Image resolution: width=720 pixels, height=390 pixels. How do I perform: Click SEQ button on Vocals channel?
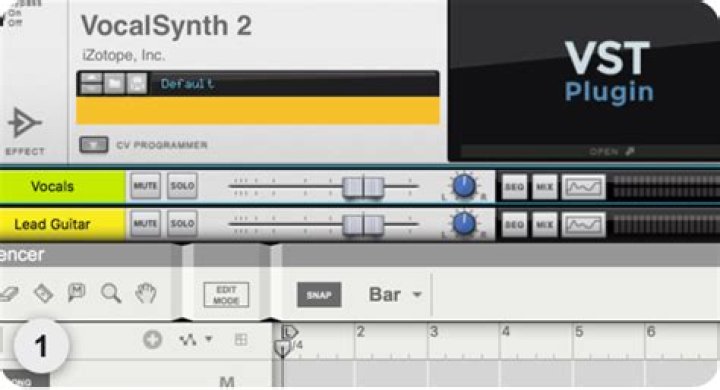click(514, 187)
